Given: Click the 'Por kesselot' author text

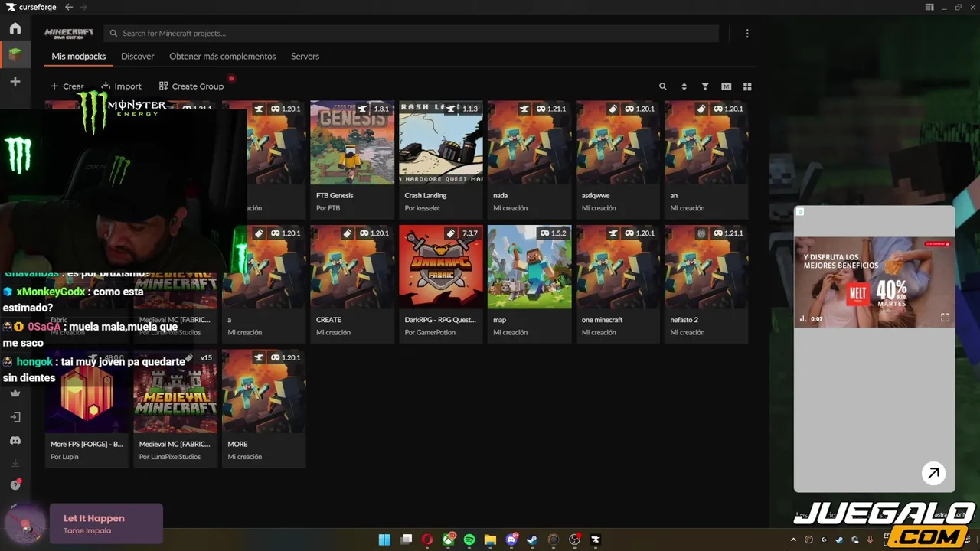Looking at the screenshot, I should pos(423,208).
